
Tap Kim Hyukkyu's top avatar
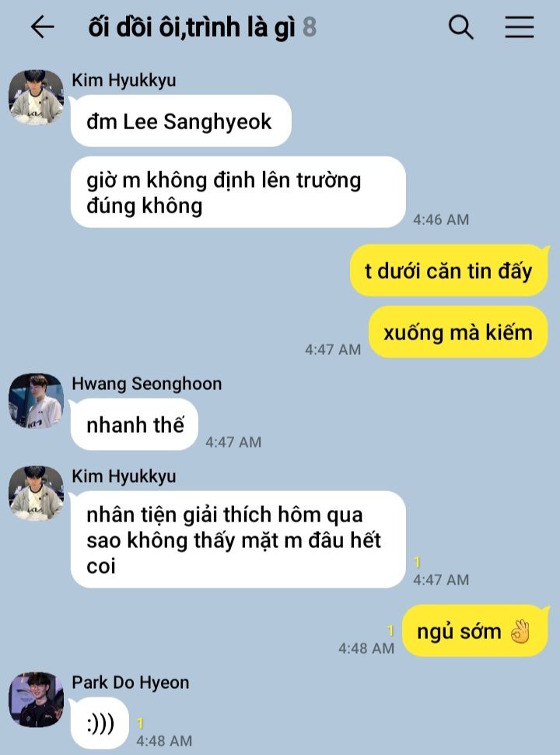pos(36,97)
